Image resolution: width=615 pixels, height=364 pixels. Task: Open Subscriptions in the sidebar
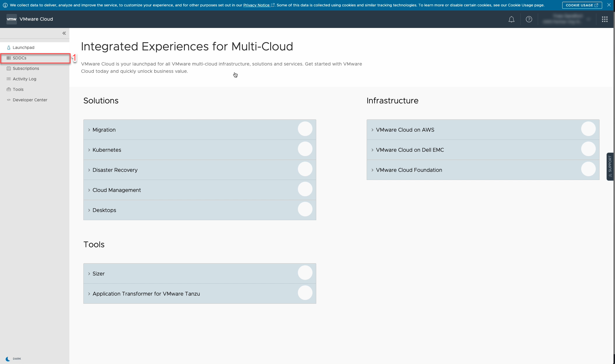click(x=35, y=68)
